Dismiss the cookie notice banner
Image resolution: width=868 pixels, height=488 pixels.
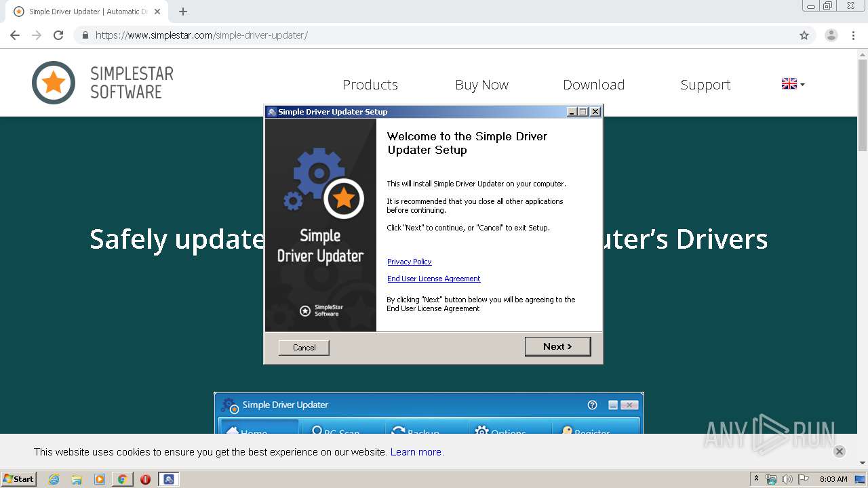[x=839, y=451]
